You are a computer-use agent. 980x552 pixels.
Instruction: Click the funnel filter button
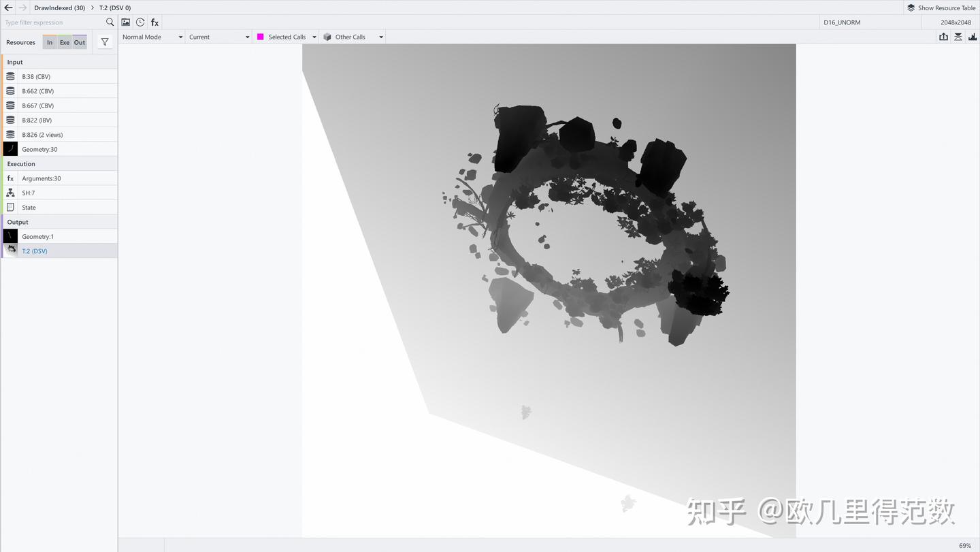105,42
